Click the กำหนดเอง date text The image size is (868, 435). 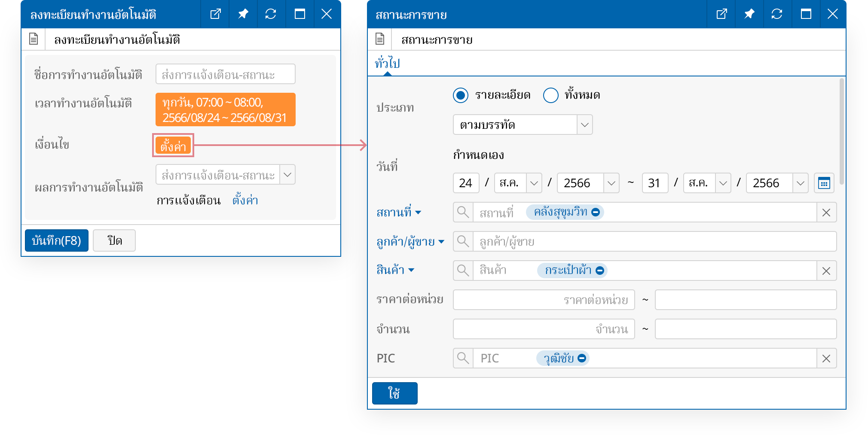point(478,155)
